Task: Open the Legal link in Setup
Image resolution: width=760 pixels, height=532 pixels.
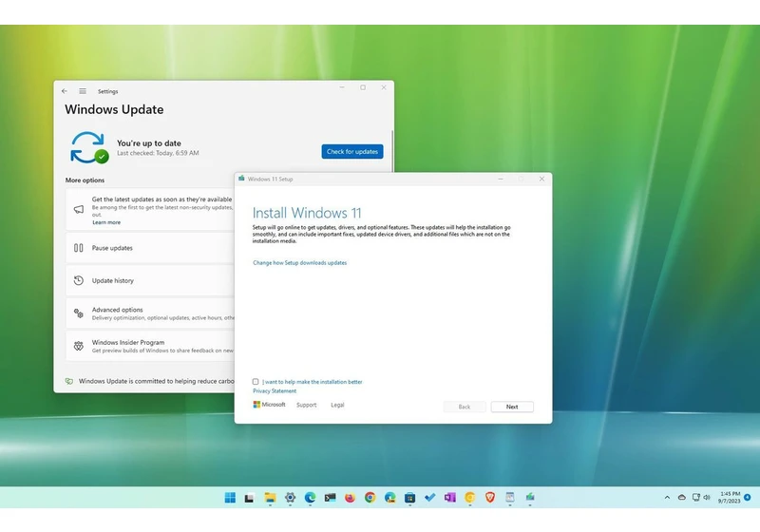Action: 337,405
